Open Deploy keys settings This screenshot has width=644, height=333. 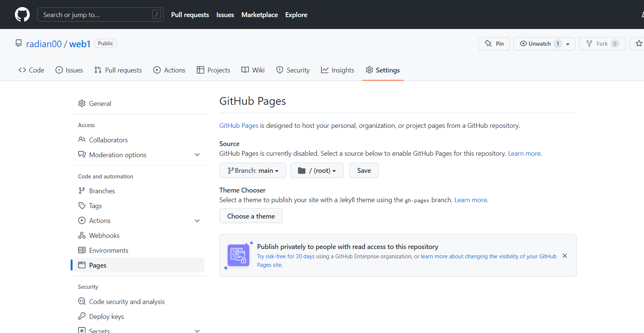pyautogui.click(x=140, y=316)
